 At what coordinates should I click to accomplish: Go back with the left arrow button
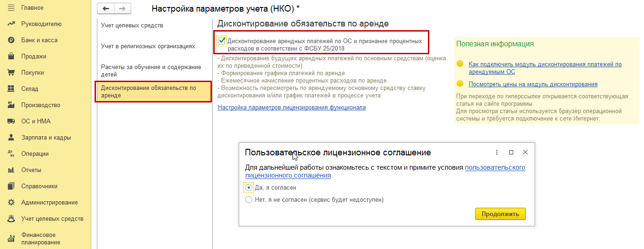[x=106, y=9]
